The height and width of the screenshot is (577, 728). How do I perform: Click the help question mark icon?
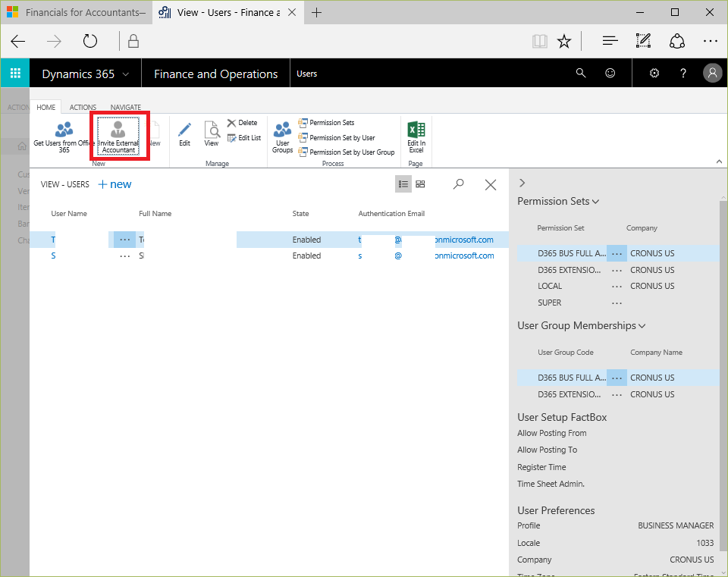[683, 73]
